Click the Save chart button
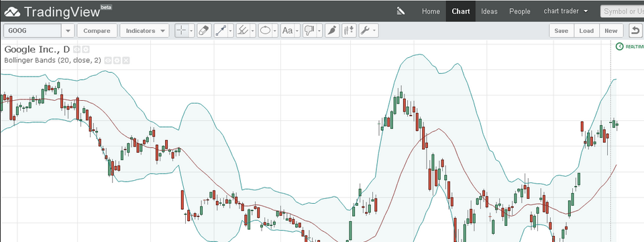Image resolution: width=644 pixels, height=242 pixels. point(561,31)
